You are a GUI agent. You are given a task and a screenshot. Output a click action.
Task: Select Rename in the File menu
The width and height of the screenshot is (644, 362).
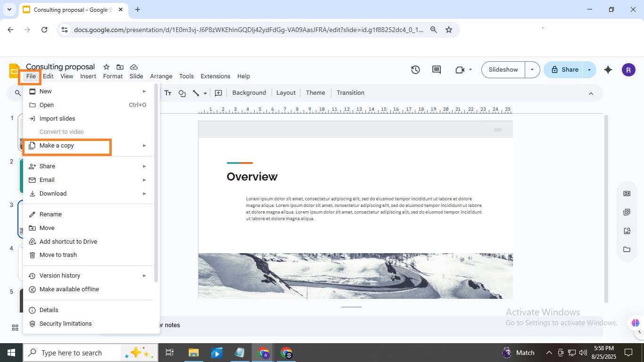pos(50,214)
